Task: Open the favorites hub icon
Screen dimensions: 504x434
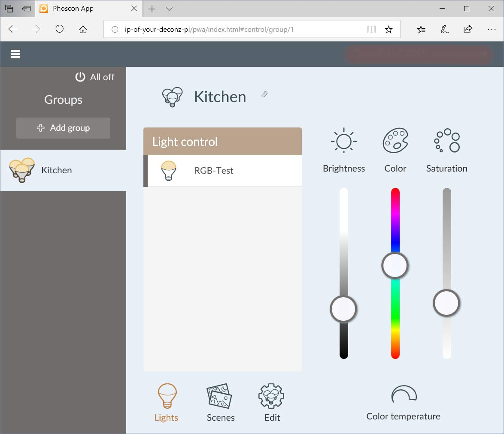Action: pyautogui.click(x=421, y=30)
